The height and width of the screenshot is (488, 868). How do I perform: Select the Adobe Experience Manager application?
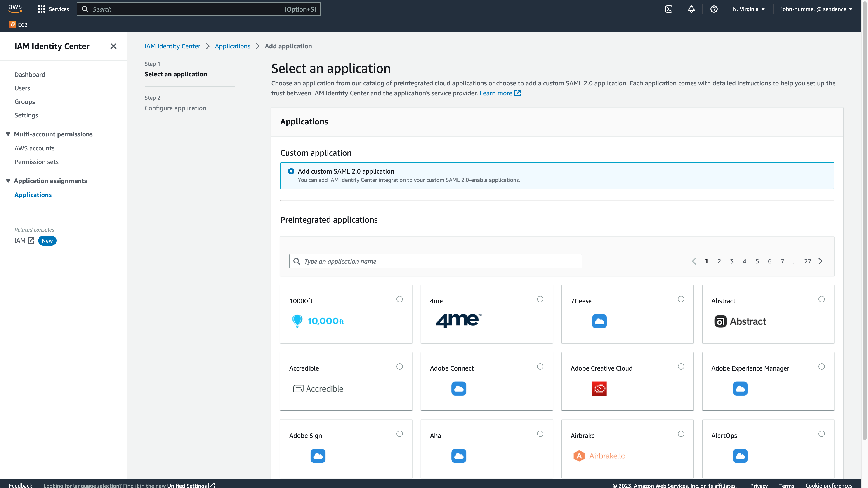tap(821, 366)
